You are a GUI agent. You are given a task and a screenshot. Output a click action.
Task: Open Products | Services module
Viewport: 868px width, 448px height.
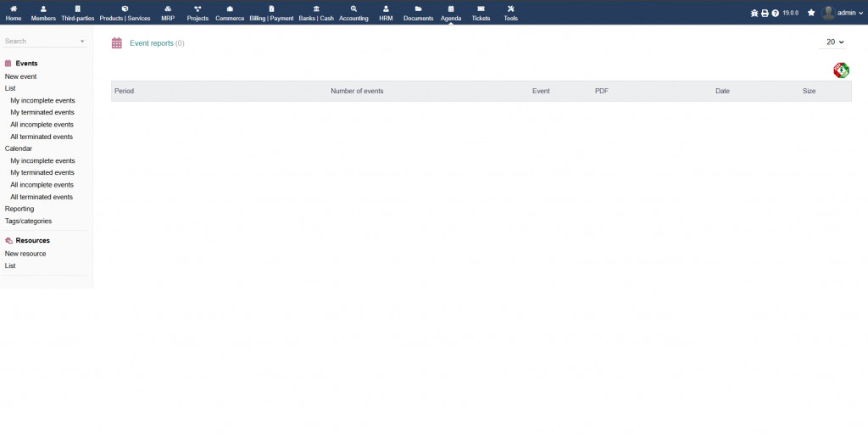[125, 14]
